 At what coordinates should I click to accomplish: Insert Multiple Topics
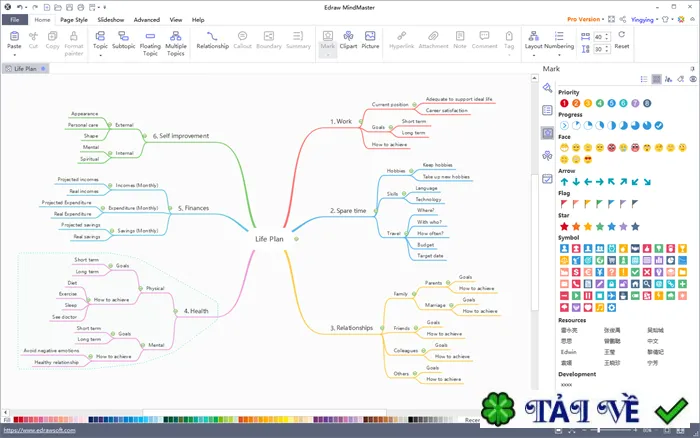point(176,43)
